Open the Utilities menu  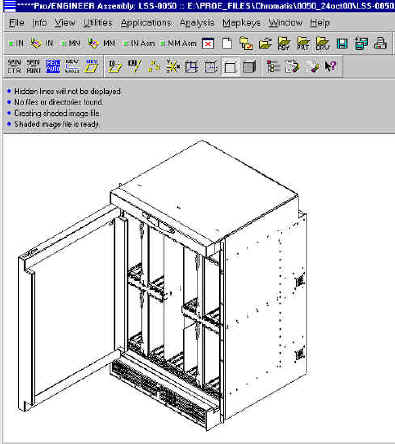tap(98, 23)
